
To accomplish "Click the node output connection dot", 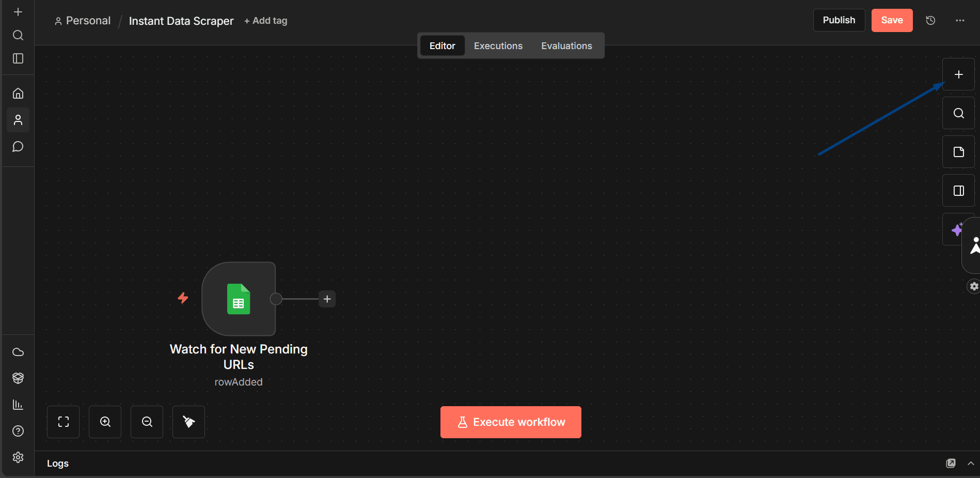I will (x=276, y=299).
